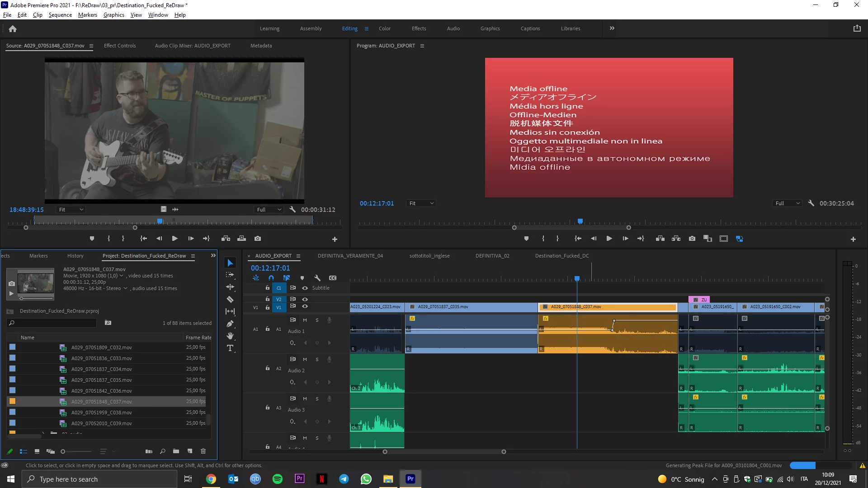Screen dimensions: 868x488
Task: Switch to the DEFINITIVA_02 sequence tab
Action: click(x=492, y=256)
